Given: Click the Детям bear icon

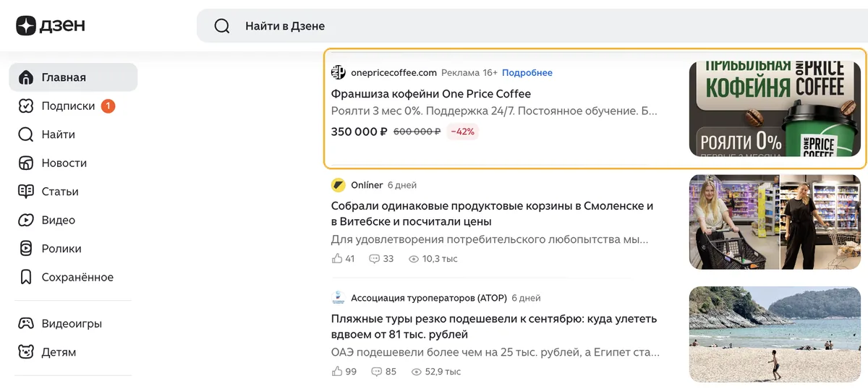Looking at the screenshot, I should click(26, 352).
